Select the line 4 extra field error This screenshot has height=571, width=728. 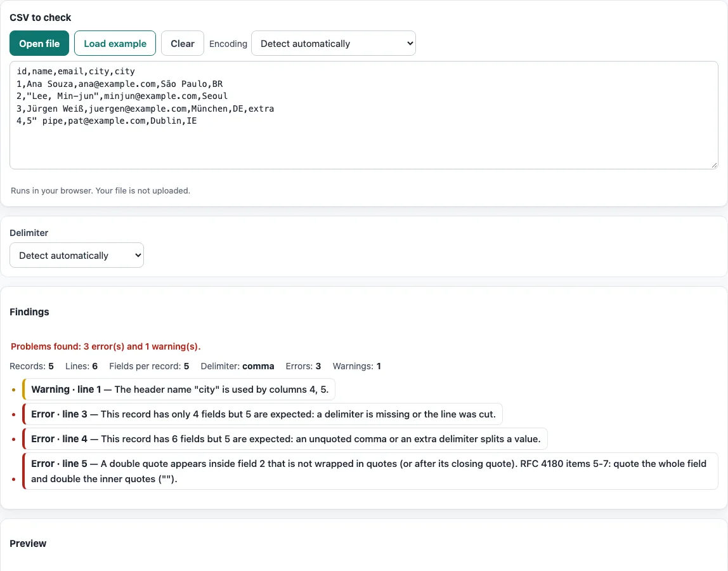[x=285, y=438]
